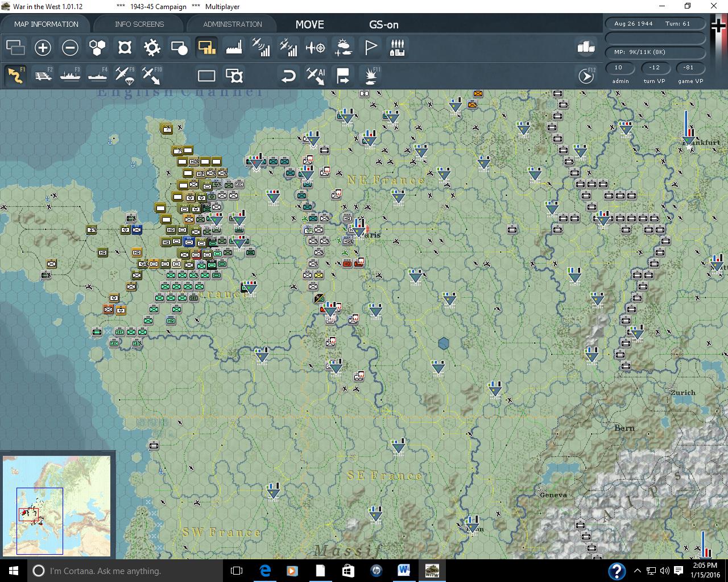Click the NE France region label
Viewport: 728px width, 582px height.
[x=386, y=180]
